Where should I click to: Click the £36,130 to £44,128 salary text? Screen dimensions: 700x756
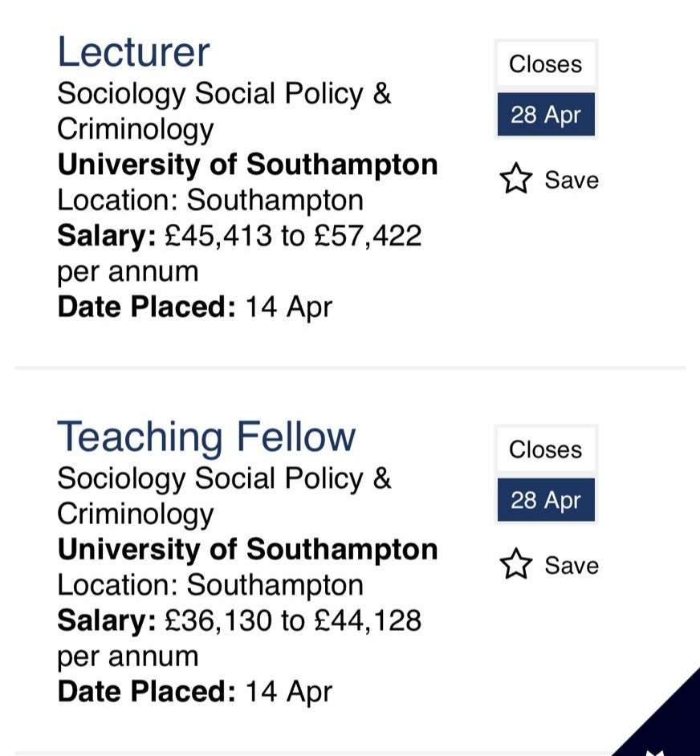coord(293,620)
